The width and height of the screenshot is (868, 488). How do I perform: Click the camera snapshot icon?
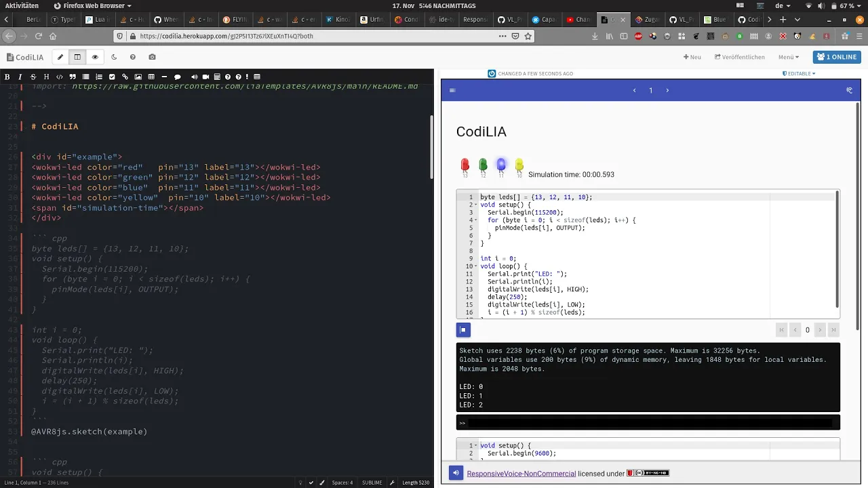(152, 58)
